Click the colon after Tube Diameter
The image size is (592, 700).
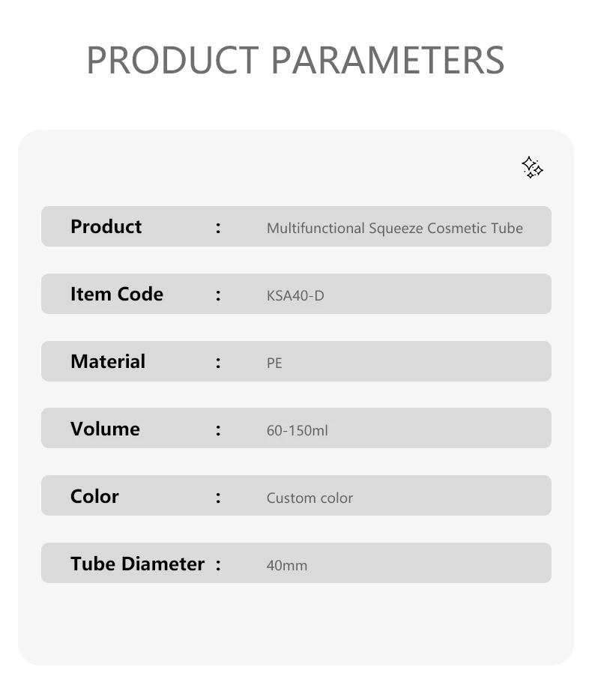pos(218,565)
